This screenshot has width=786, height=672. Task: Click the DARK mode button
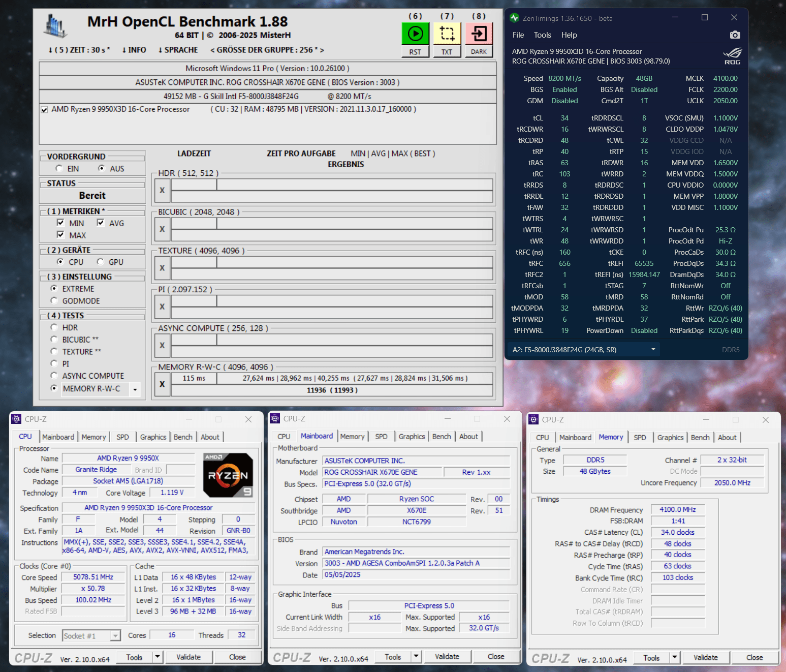(x=479, y=52)
